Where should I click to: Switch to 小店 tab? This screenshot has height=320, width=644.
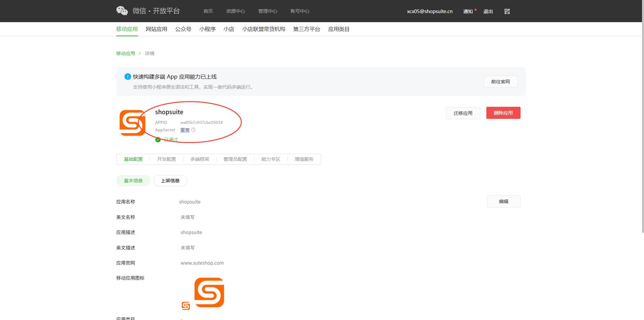coord(229,29)
